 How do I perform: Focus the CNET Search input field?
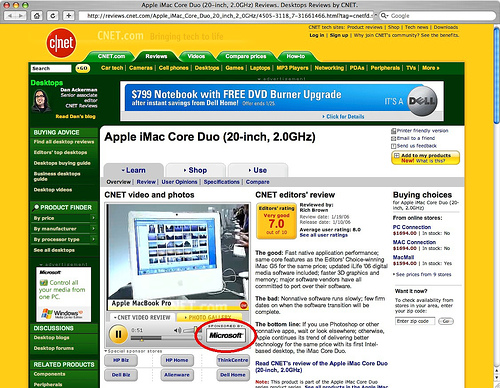tap(51, 68)
